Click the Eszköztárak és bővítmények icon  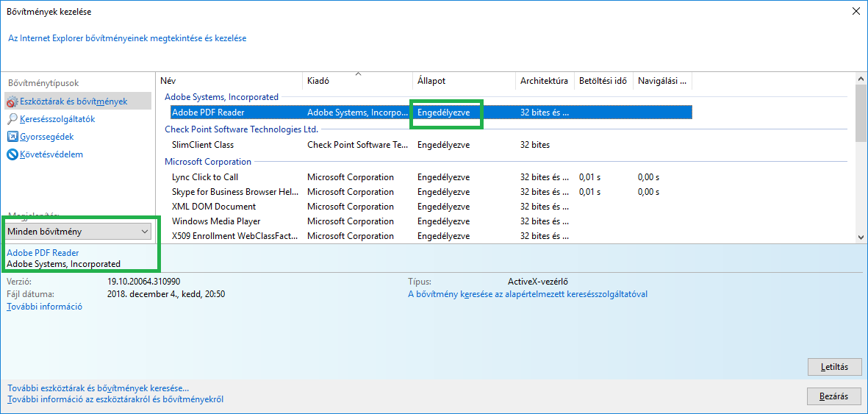click(12, 101)
